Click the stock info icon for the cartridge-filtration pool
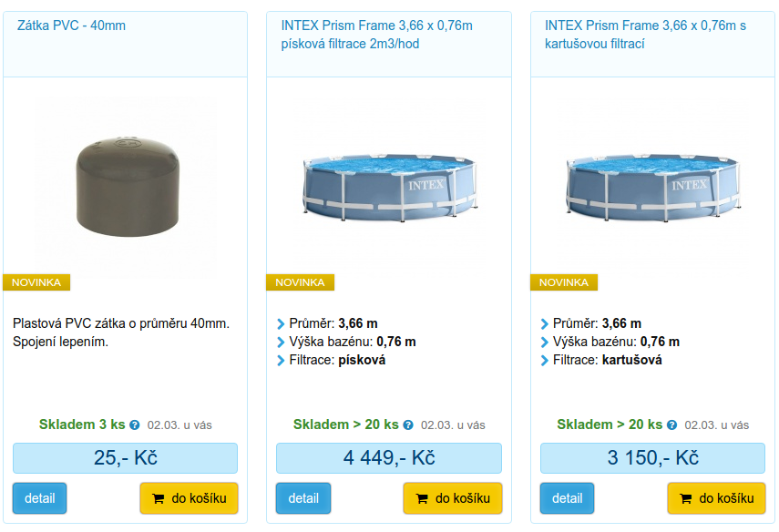Image resolution: width=779 pixels, height=532 pixels. (x=671, y=425)
